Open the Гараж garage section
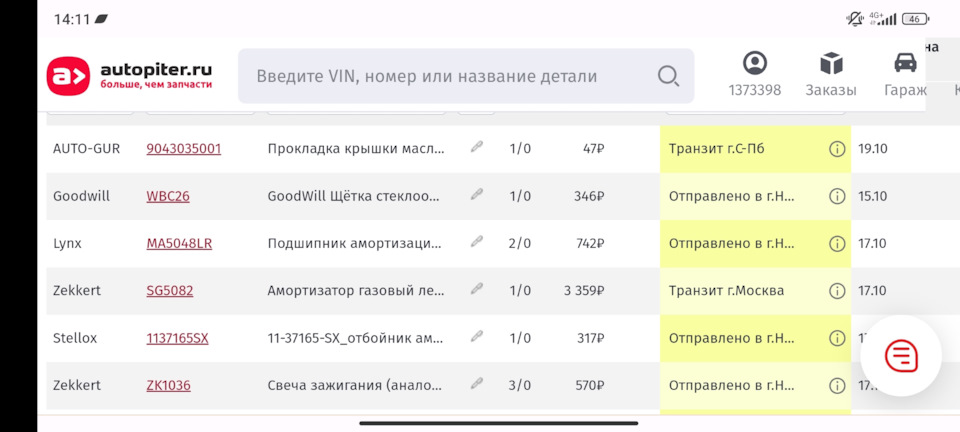Screen dimensions: 960x432 [x=905, y=75]
